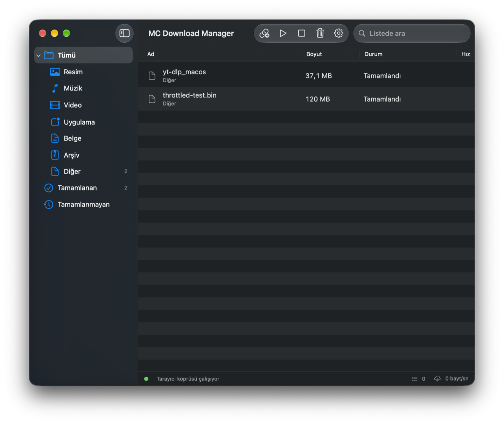504x424 pixels.
Task: Toggle the sidebar visibility button
Action: pyautogui.click(x=124, y=33)
